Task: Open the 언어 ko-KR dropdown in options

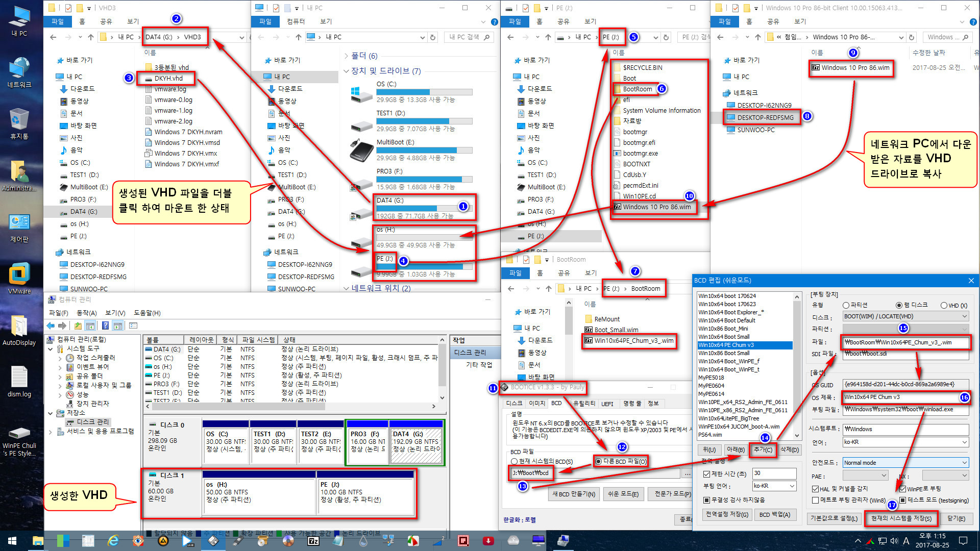Action: [x=905, y=442]
